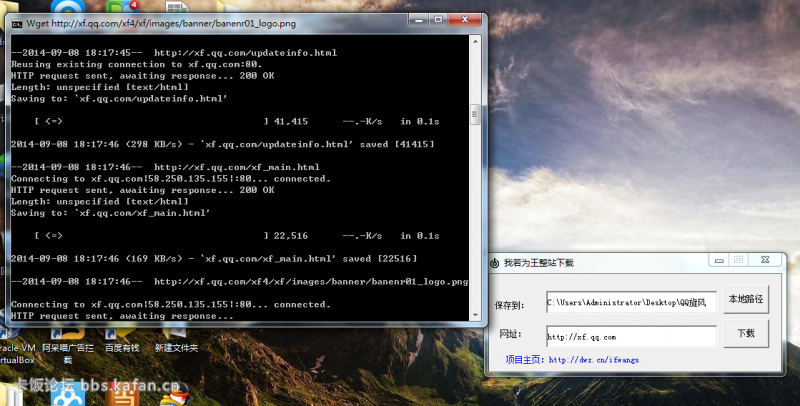This screenshot has width=800, height=406.
Task: Click the 本地路径 button
Action: pos(745,299)
